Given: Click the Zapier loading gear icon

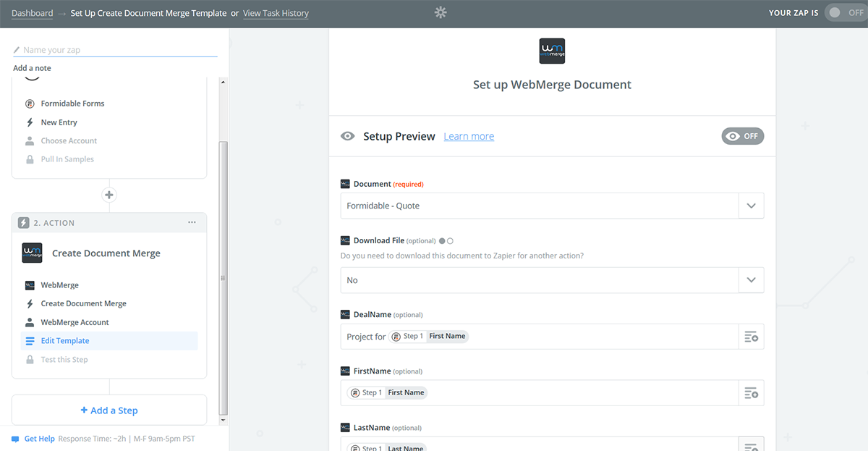Looking at the screenshot, I should click(441, 12).
